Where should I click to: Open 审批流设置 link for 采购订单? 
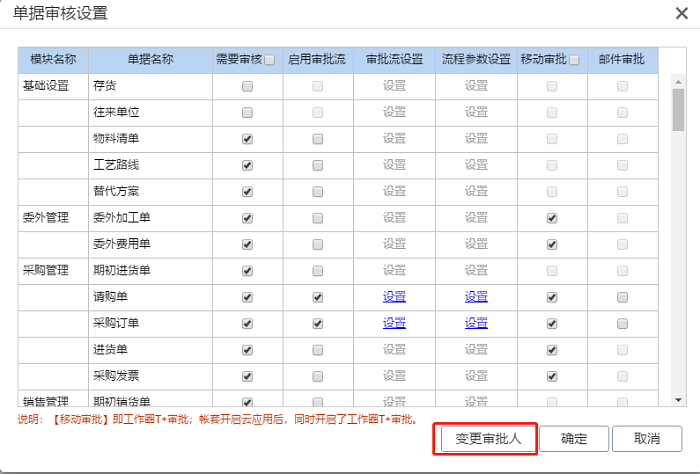click(394, 323)
